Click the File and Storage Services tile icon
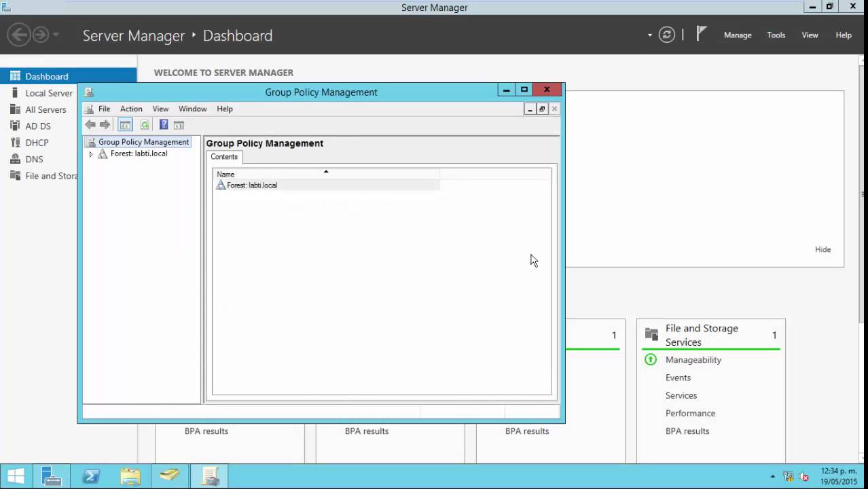 pyautogui.click(x=651, y=334)
